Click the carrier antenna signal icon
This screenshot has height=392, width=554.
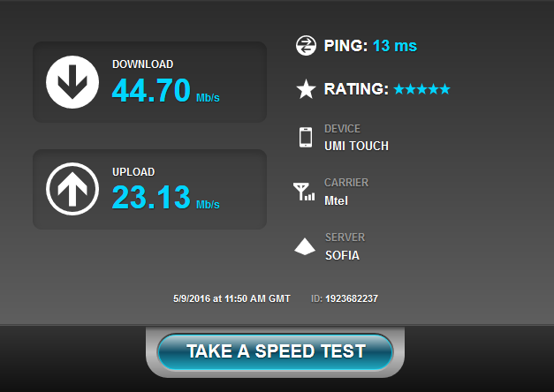304,192
